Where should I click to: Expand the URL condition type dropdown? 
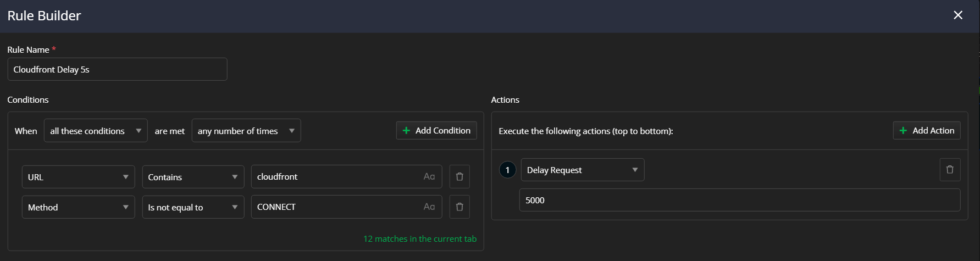78,177
